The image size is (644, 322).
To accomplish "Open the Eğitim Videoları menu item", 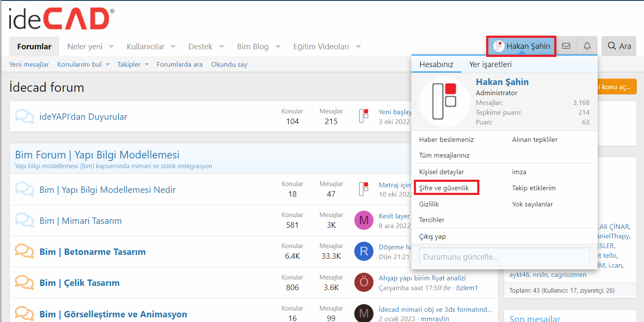I will 321,47.
